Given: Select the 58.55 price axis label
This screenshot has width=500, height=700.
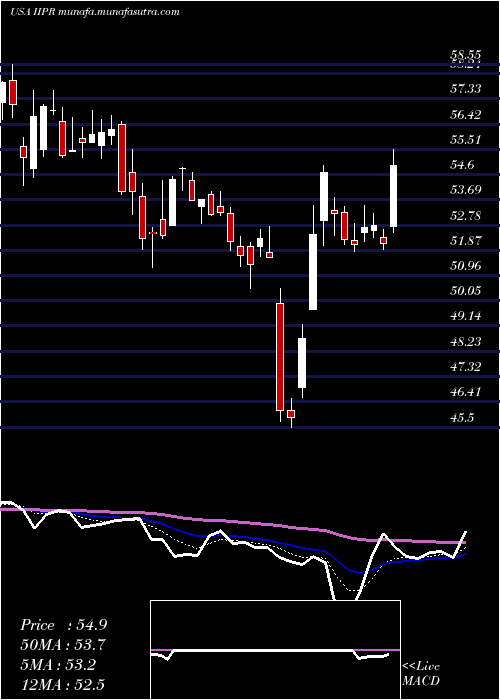Looking at the screenshot, I should [466, 55].
